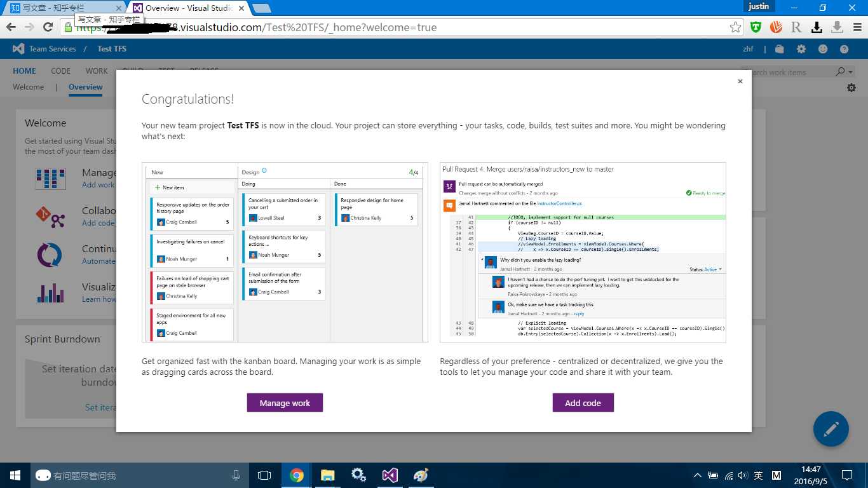Click the 英 input language indicator

pyautogui.click(x=759, y=475)
